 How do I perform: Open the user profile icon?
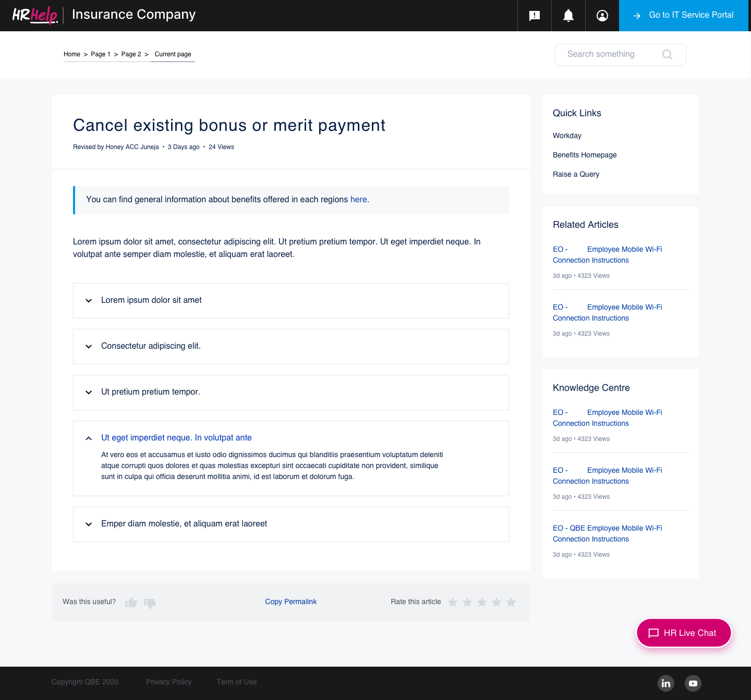click(602, 16)
